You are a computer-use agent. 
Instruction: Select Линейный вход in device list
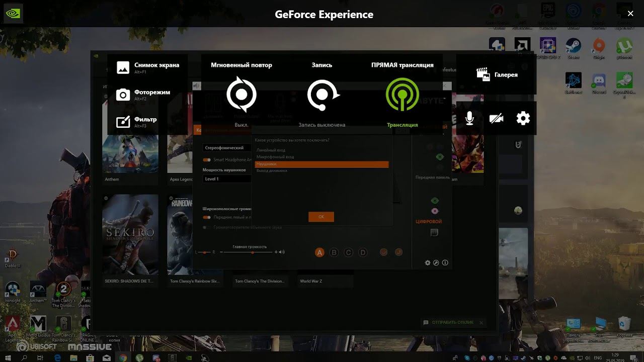pyautogui.click(x=322, y=150)
